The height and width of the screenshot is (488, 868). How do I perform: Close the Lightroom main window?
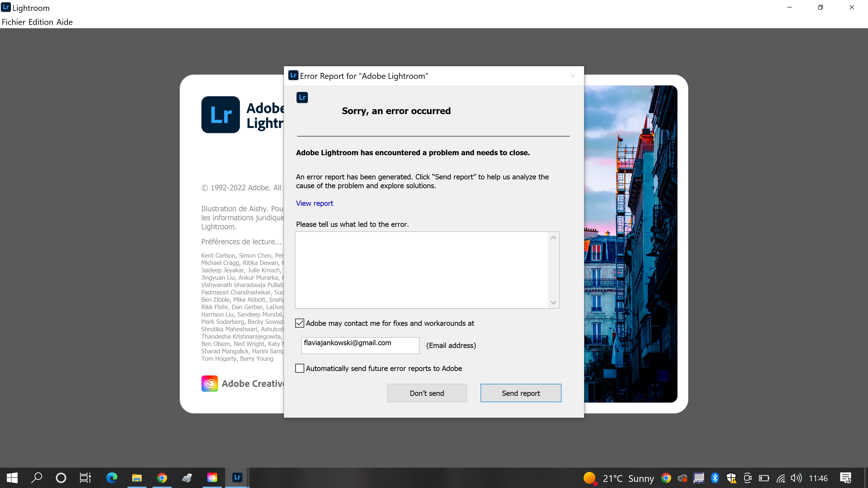coord(851,7)
